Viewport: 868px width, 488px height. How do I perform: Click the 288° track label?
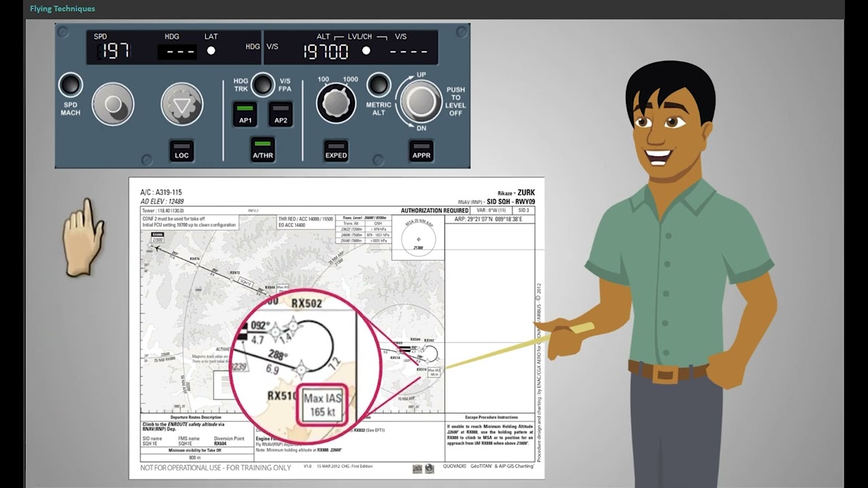tap(277, 354)
